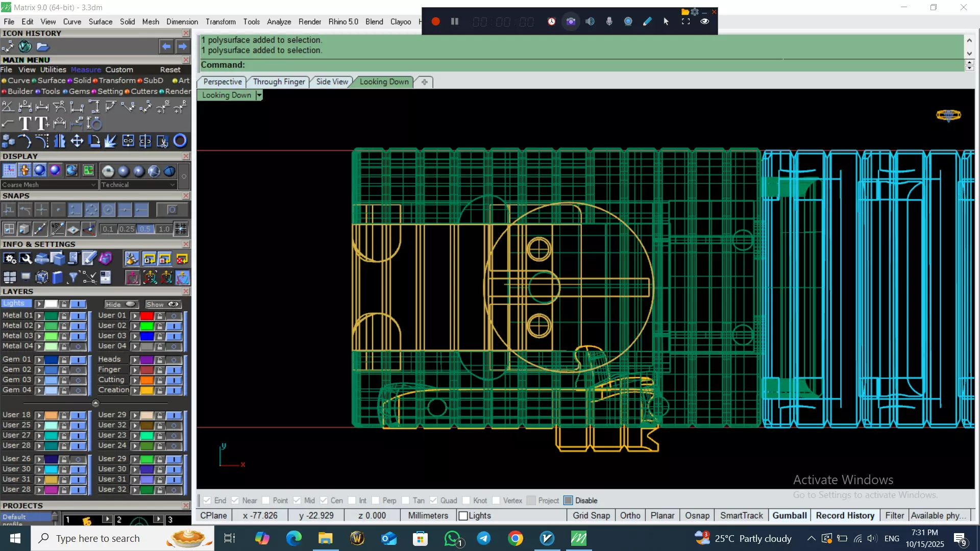
Task: Toggle Gumball in the status bar
Action: (x=789, y=515)
